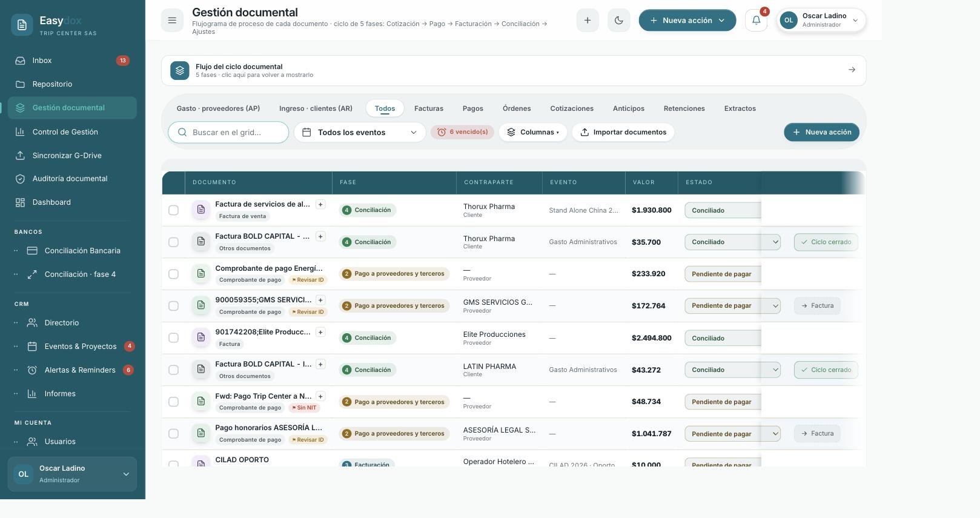The width and height of the screenshot is (980, 518).
Task: Open Oscar Ladino profile menu in header
Action: coord(821,20)
